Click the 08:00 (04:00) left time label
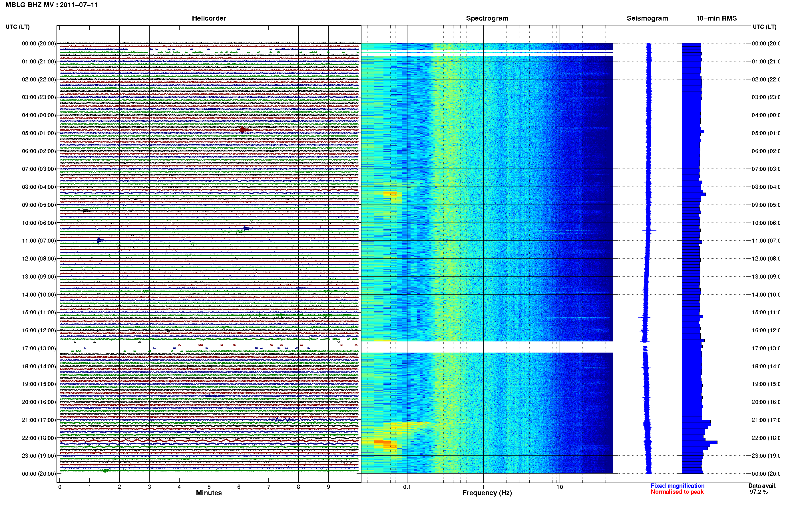 pos(39,187)
